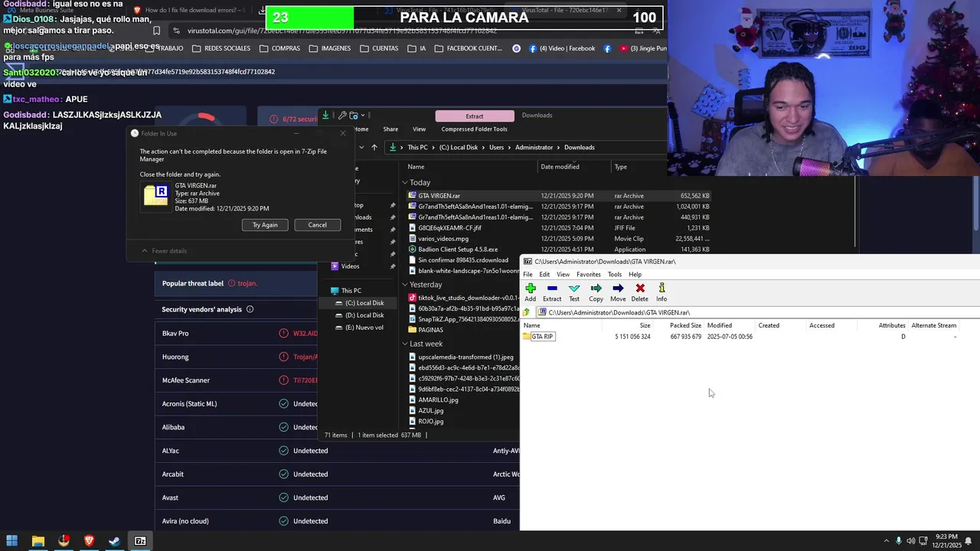Click the 7-Zip address path field
This screenshot has width=980, height=551.
(x=758, y=312)
